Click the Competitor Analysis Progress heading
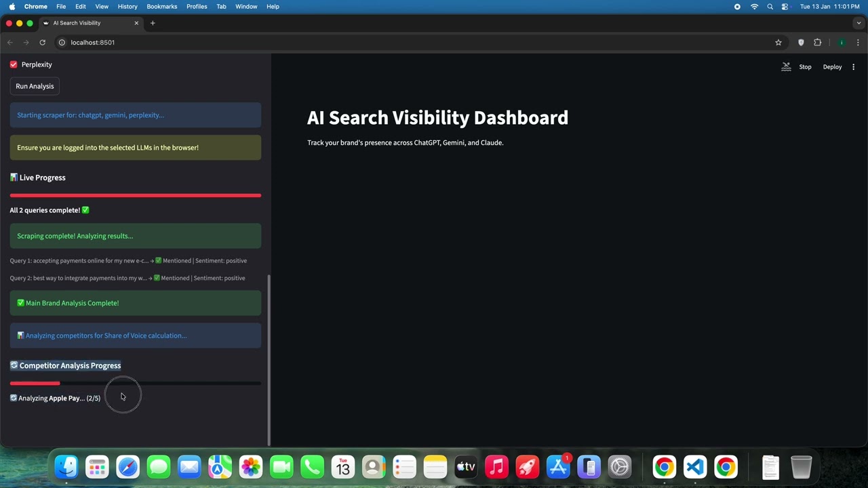The width and height of the screenshot is (868, 488). coord(65,366)
